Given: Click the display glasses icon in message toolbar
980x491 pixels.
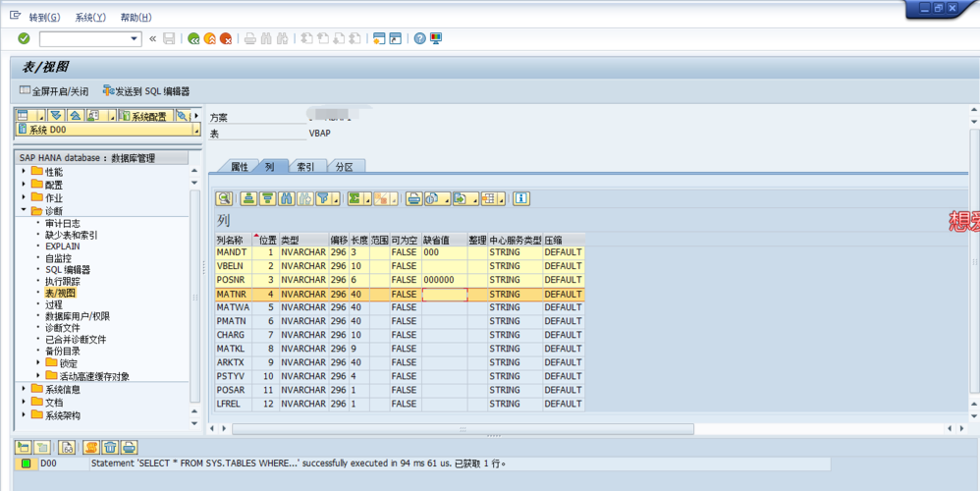Looking at the screenshot, I should pos(67,447).
